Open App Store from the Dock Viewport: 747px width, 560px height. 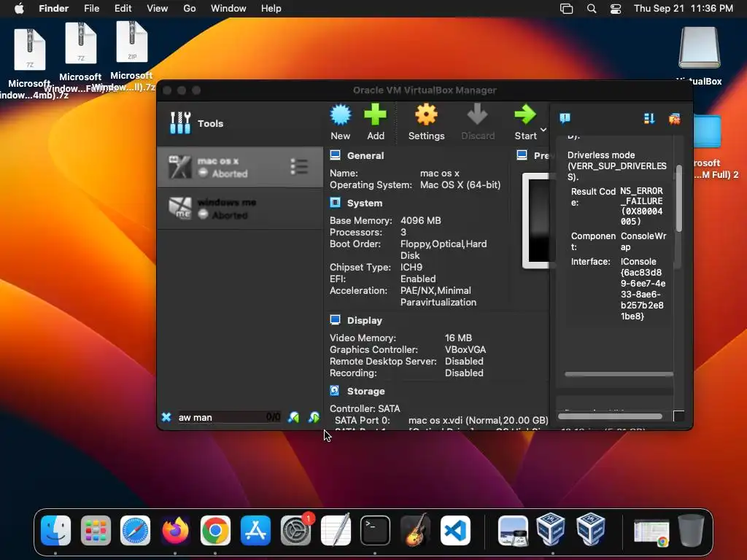pyautogui.click(x=255, y=530)
